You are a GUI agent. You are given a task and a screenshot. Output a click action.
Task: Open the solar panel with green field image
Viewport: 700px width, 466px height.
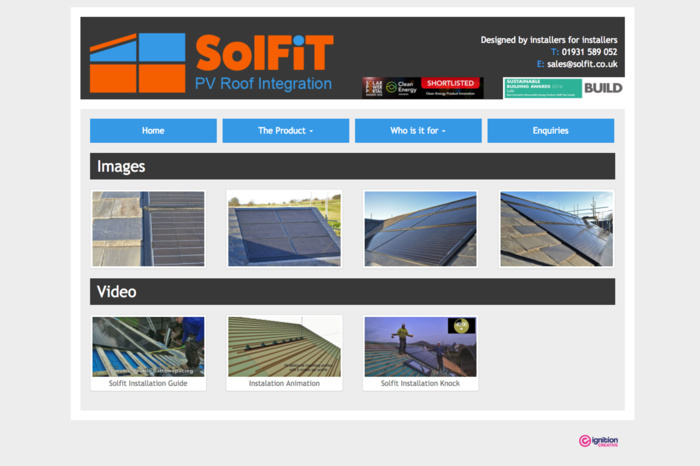pyautogui.click(x=284, y=229)
